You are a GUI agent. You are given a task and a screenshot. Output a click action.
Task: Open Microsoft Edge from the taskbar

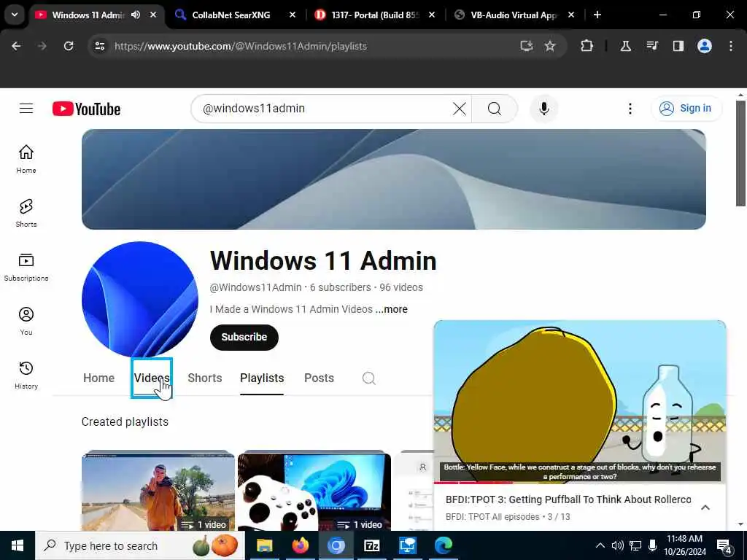443,545
